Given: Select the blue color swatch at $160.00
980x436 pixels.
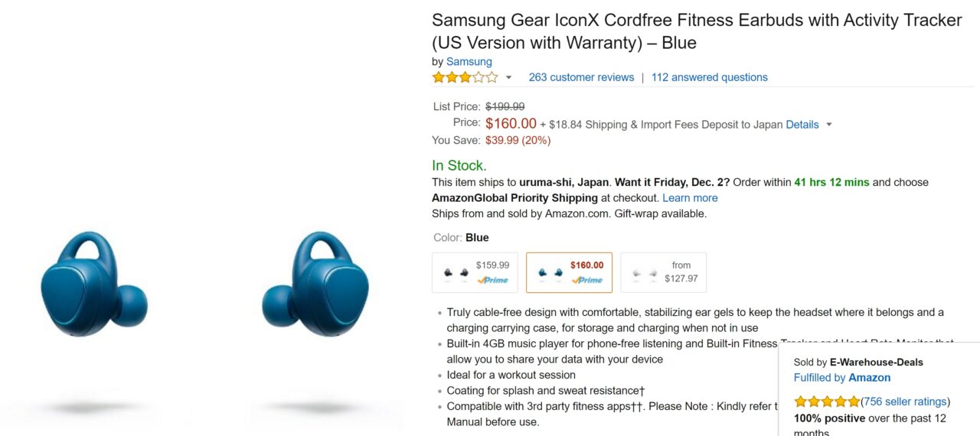Looking at the screenshot, I should tap(569, 272).
